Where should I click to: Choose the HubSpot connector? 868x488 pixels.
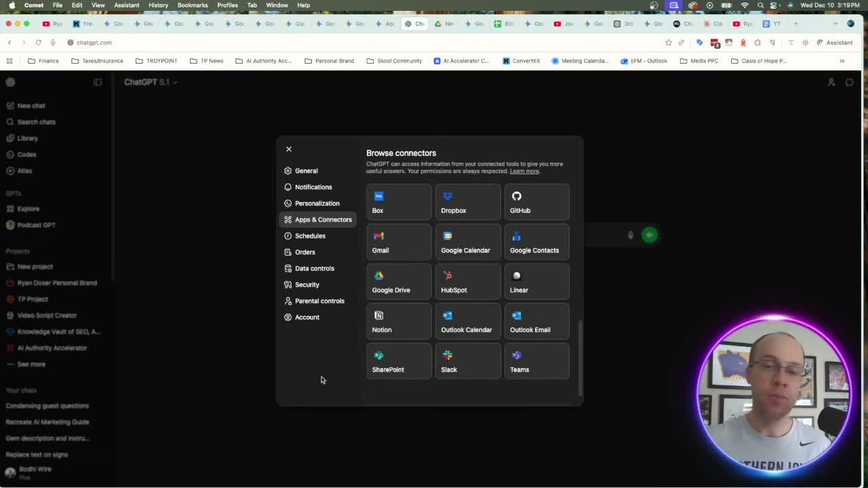coord(468,282)
